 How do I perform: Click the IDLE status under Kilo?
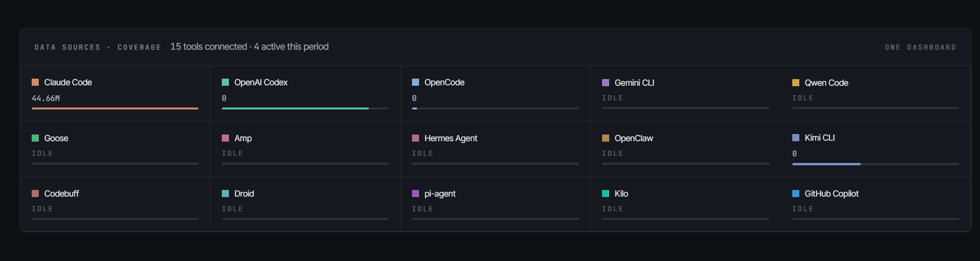[x=612, y=209]
